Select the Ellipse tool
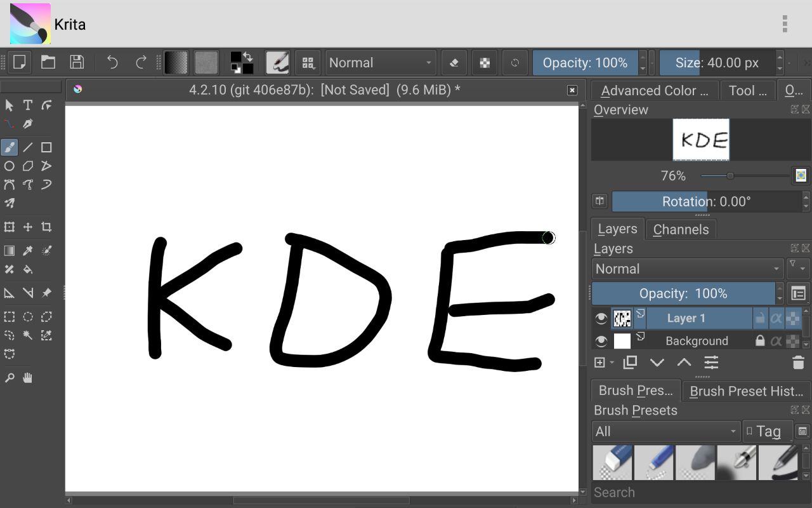The height and width of the screenshot is (508, 812). tap(10, 166)
